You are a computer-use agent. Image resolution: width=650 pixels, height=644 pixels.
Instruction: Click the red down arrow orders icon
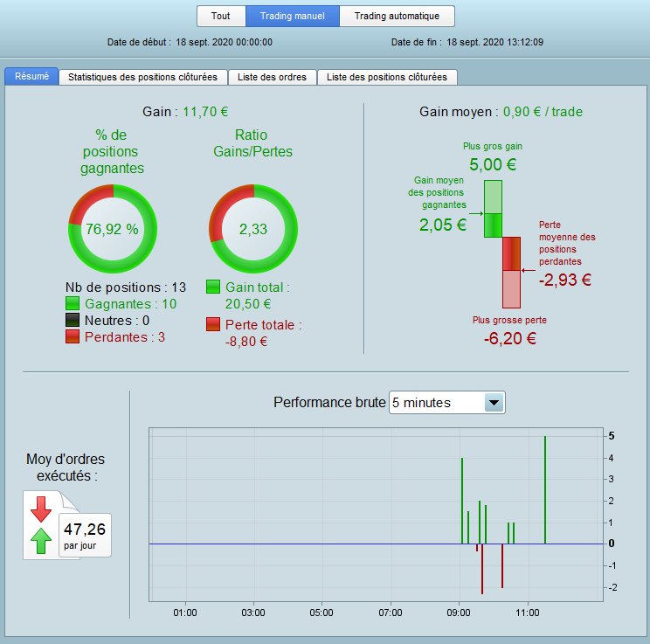41,508
